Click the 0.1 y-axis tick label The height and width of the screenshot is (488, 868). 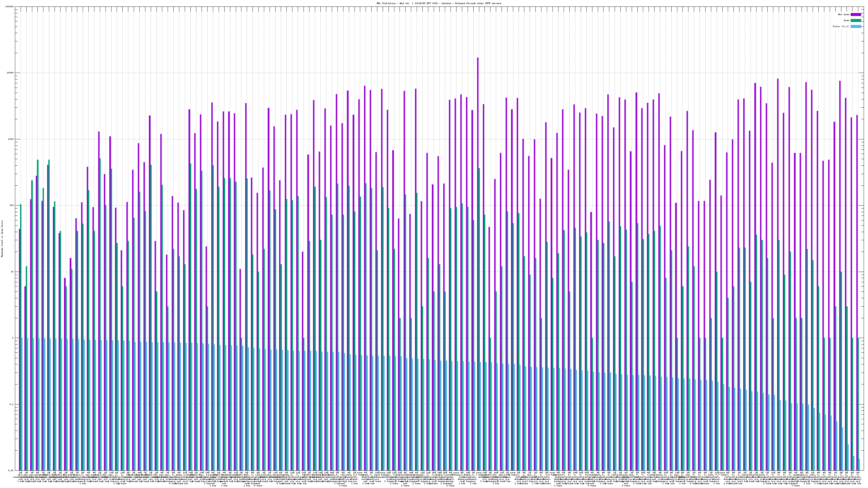(x=12, y=404)
